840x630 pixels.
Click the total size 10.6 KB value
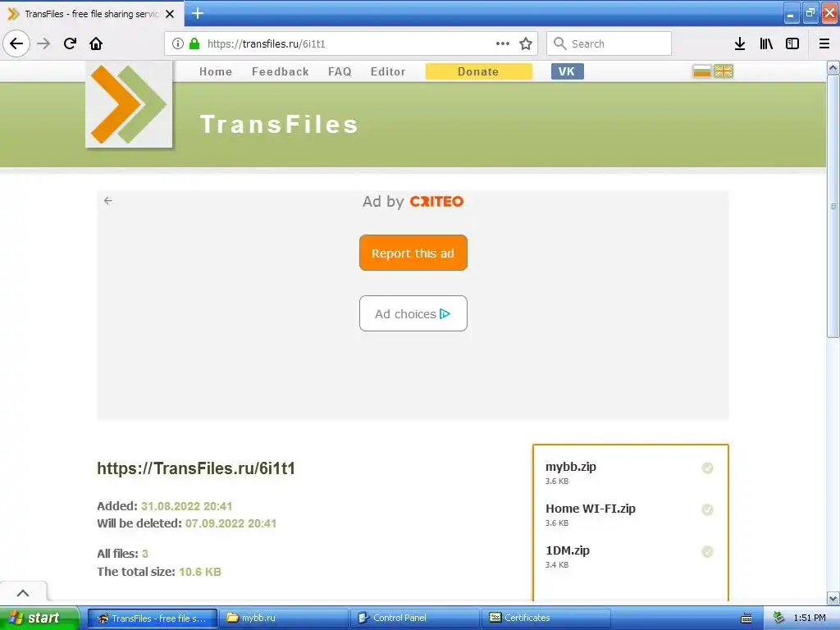pos(200,572)
